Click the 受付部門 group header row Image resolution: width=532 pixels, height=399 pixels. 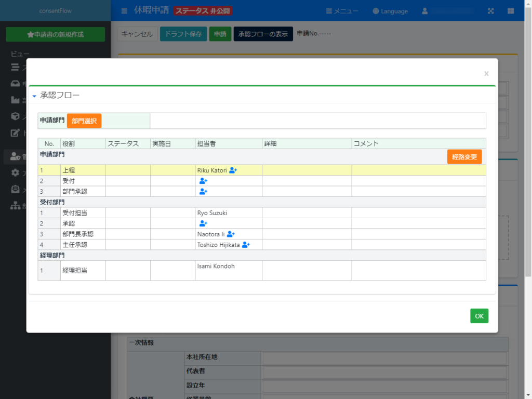click(x=262, y=202)
